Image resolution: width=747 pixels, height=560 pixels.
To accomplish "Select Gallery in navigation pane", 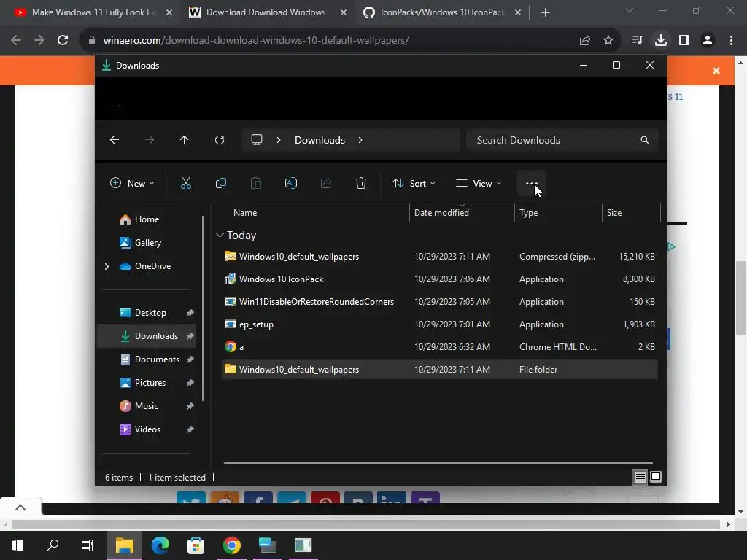I will click(x=147, y=243).
